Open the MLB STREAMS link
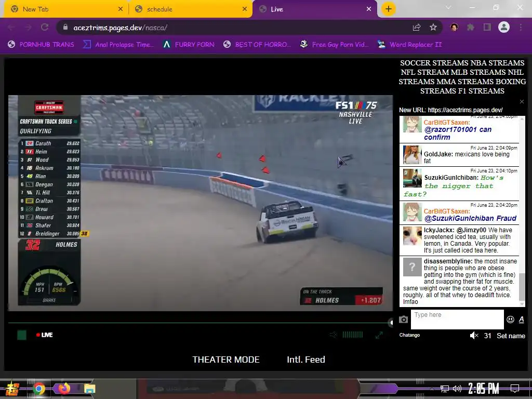 (478, 72)
